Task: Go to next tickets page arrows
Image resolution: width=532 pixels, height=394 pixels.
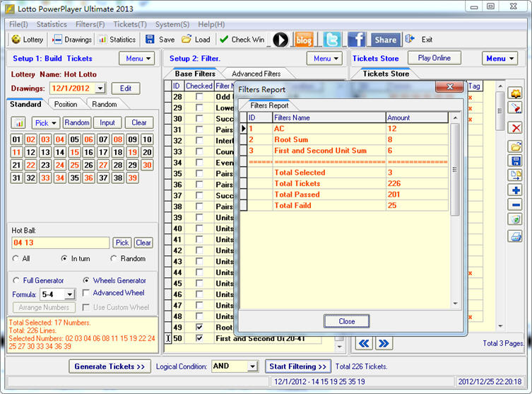Action: pos(384,343)
